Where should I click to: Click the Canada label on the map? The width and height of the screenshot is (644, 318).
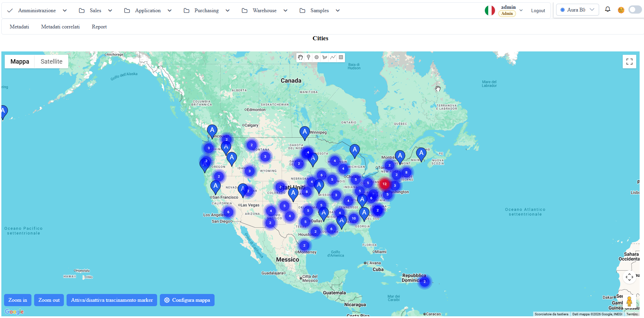click(x=291, y=81)
